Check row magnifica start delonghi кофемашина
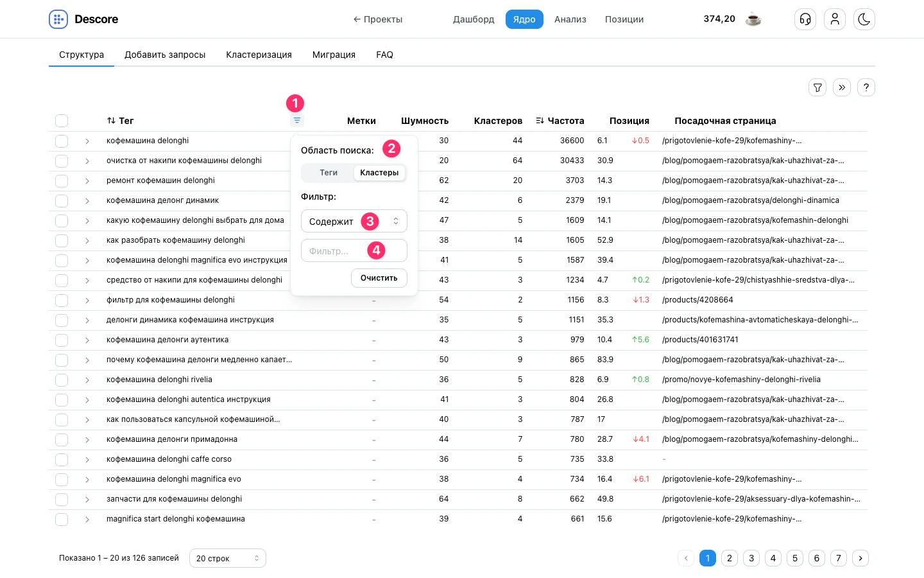This screenshot has width=924, height=578. coord(62,519)
